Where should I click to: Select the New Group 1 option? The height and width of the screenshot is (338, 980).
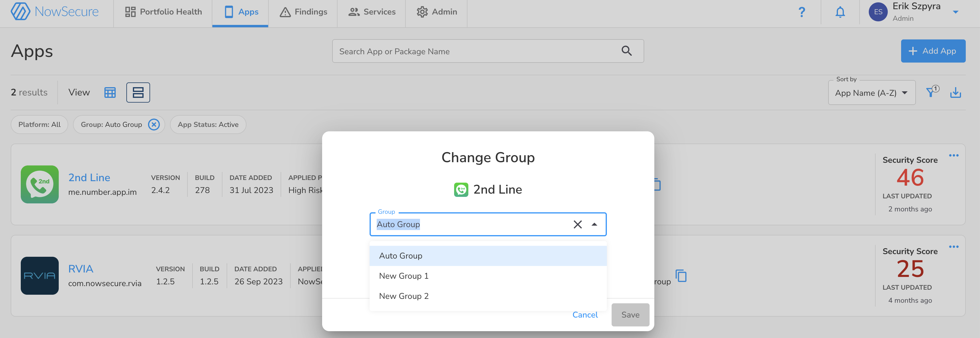488,276
